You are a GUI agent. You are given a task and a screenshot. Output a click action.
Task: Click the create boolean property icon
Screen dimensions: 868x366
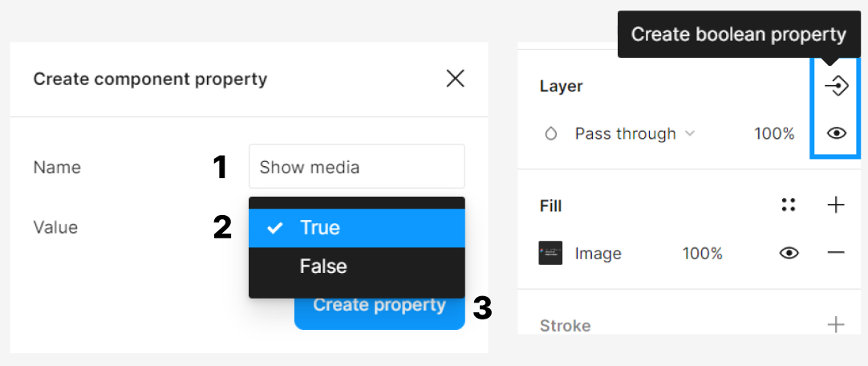tap(836, 86)
